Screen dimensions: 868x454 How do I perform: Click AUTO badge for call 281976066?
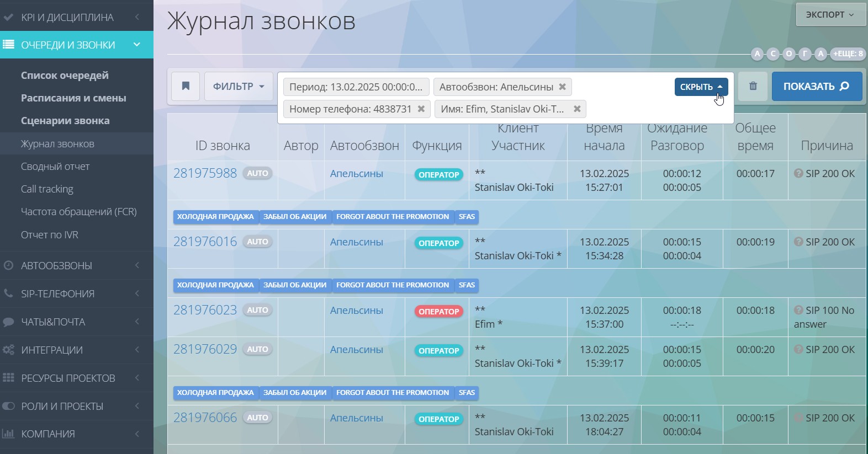[x=257, y=418]
